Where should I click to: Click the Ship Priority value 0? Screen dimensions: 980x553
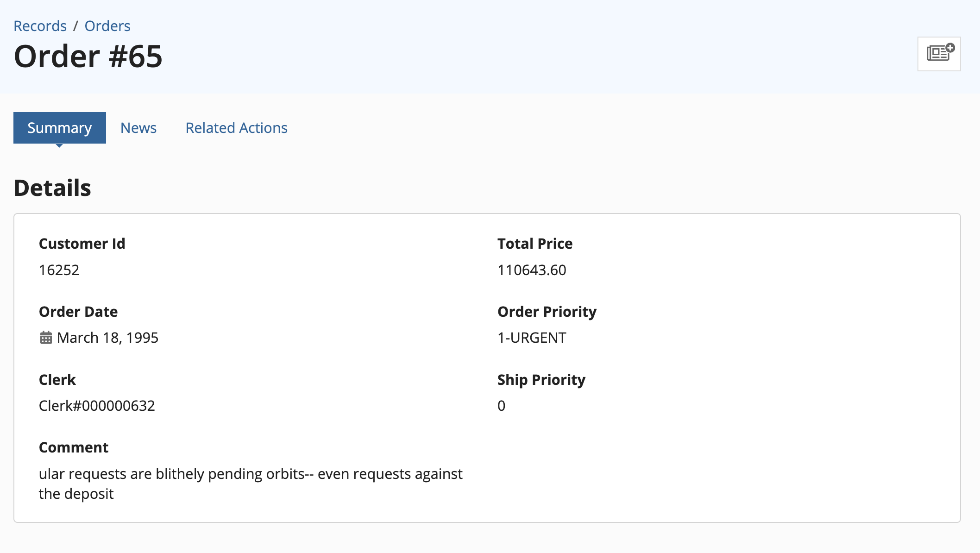click(x=502, y=406)
